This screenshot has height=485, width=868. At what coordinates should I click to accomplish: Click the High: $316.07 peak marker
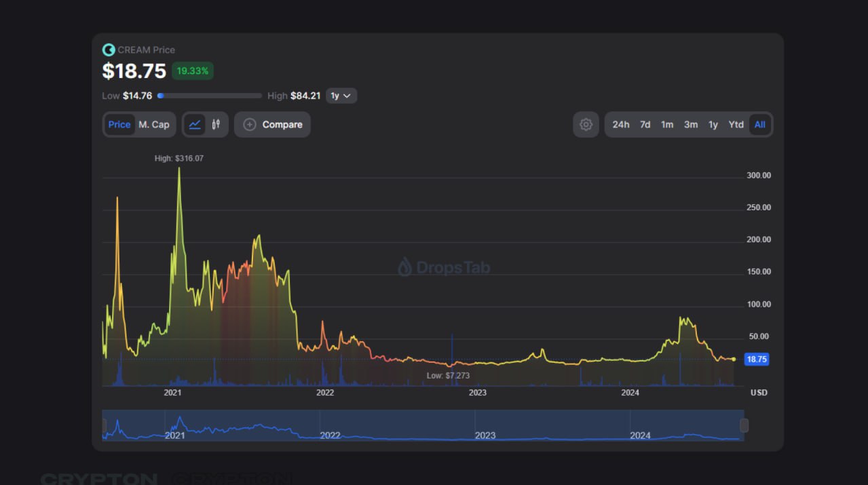pyautogui.click(x=179, y=158)
